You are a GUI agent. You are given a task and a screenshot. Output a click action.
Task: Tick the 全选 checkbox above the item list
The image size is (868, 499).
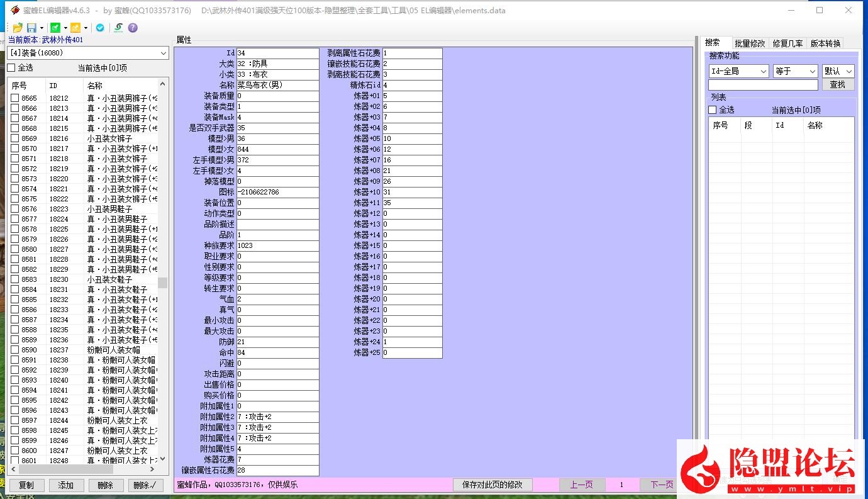pyautogui.click(x=11, y=68)
